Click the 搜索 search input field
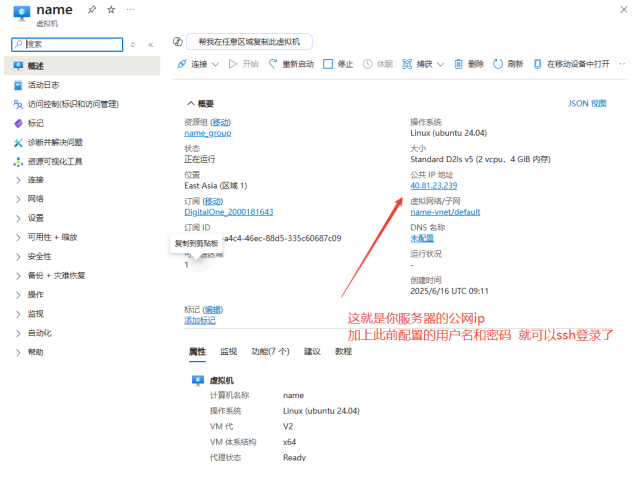The image size is (635, 477). (70, 44)
